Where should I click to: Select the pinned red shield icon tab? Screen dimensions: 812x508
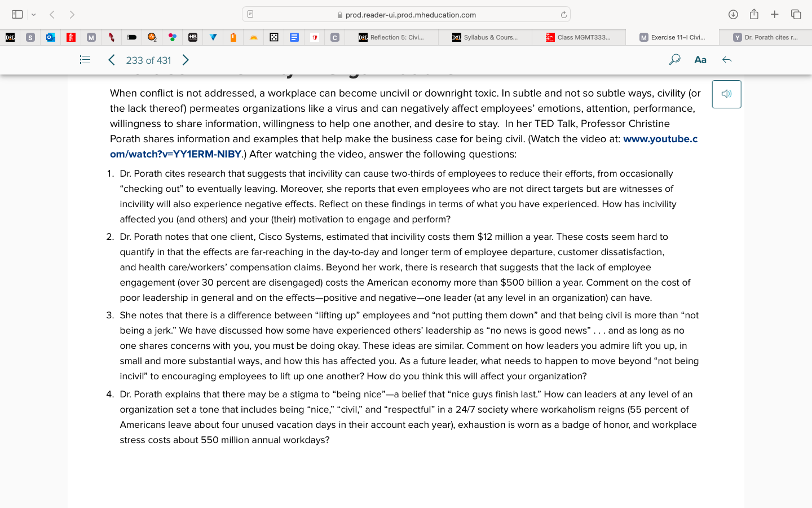(315, 37)
